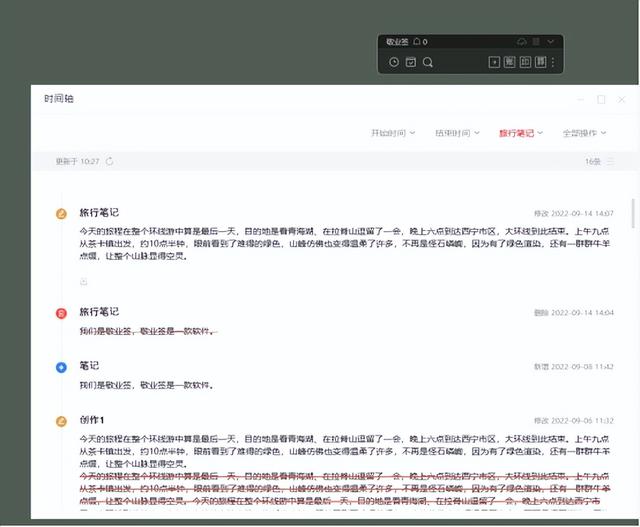
Task: Click the search magnifier in 敬业签 widget
Action: pos(428,62)
